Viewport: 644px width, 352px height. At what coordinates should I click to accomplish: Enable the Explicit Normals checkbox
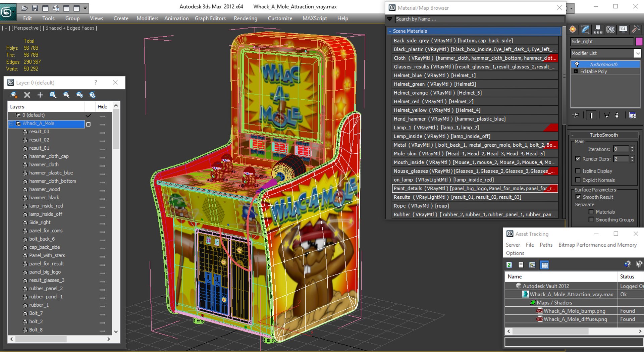pos(578,180)
